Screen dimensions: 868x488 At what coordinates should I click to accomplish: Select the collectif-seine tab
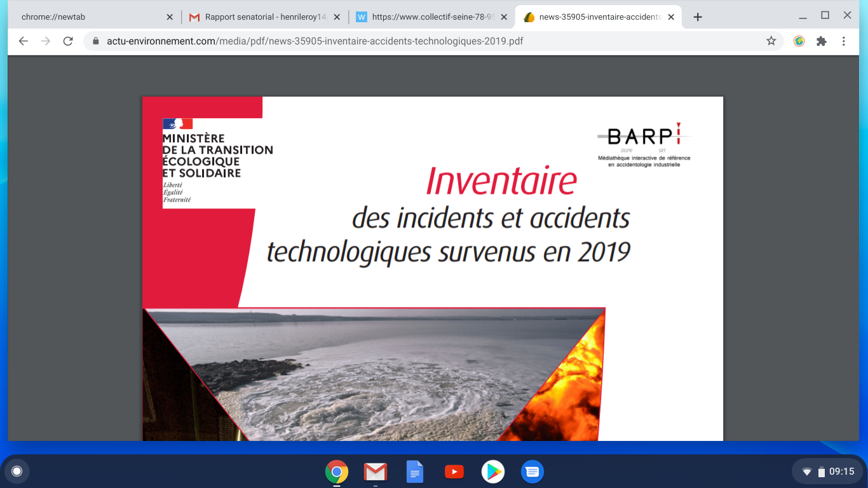(x=426, y=17)
